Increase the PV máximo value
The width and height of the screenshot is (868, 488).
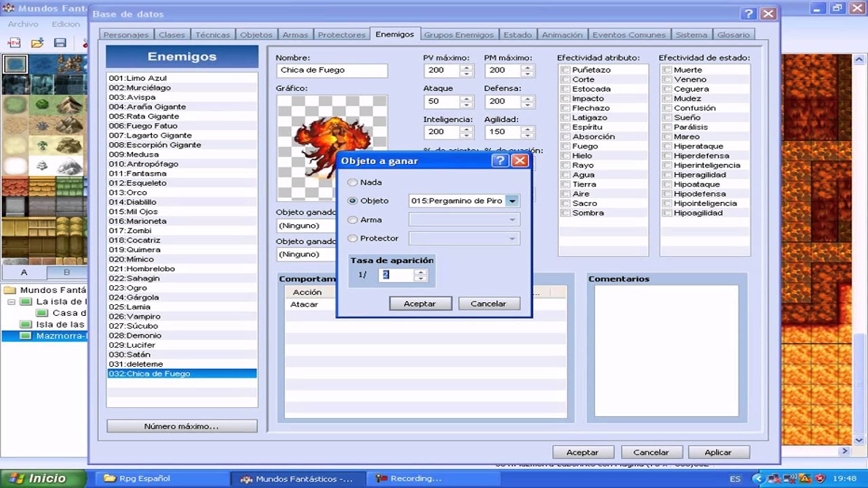click(x=466, y=67)
